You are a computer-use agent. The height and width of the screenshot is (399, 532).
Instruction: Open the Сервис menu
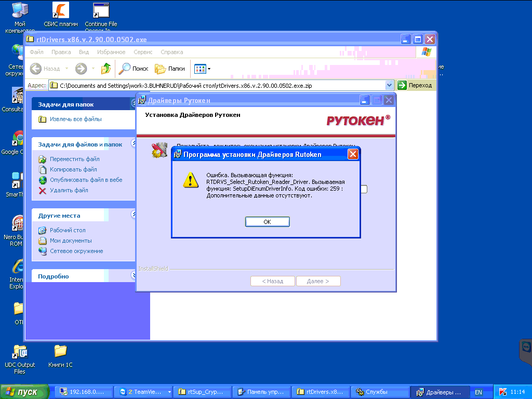tap(143, 52)
